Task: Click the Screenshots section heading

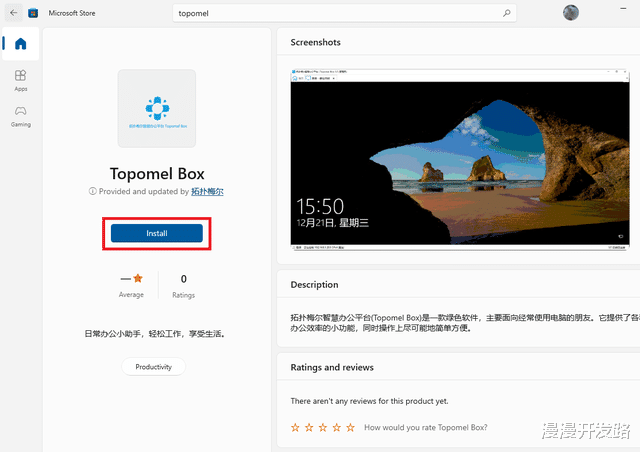Action: (x=316, y=42)
